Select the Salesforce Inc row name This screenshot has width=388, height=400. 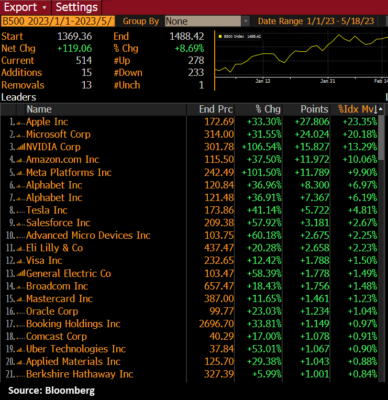(x=58, y=223)
